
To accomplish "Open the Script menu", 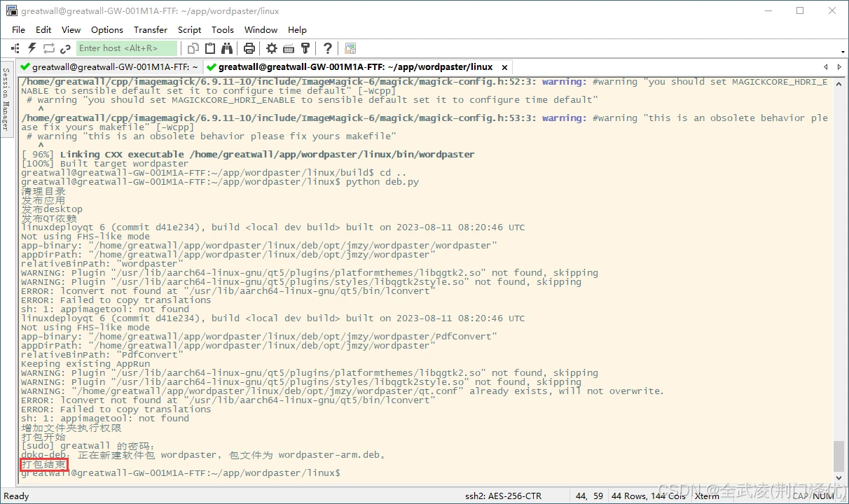I will 189,29.
